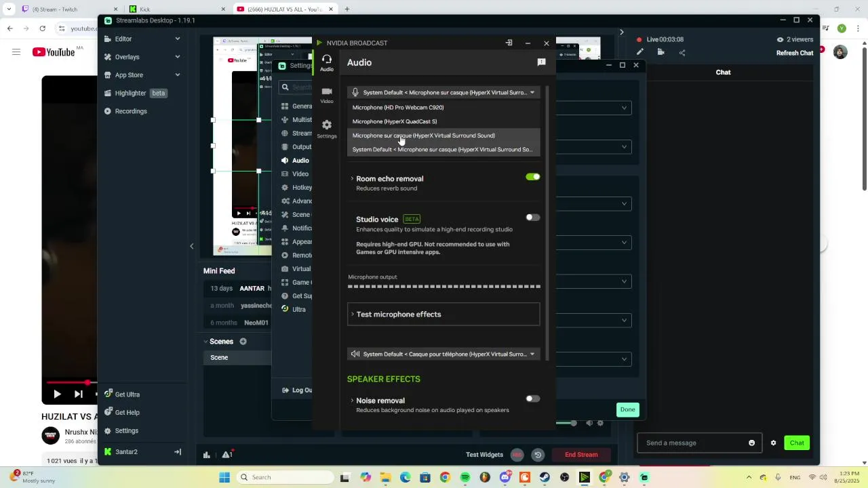Expand the speaker Noise removal section
This screenshot has height=488, width=868.
coord(352,401)
